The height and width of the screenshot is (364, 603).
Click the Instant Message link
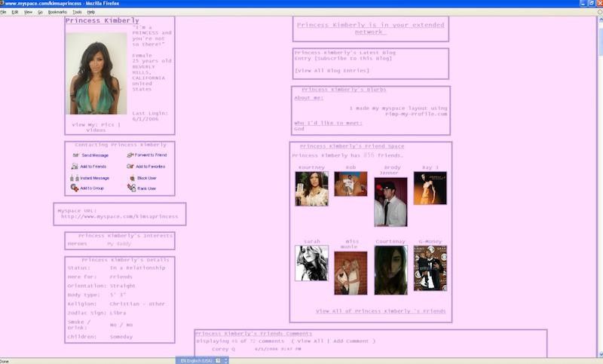(95, 178)
